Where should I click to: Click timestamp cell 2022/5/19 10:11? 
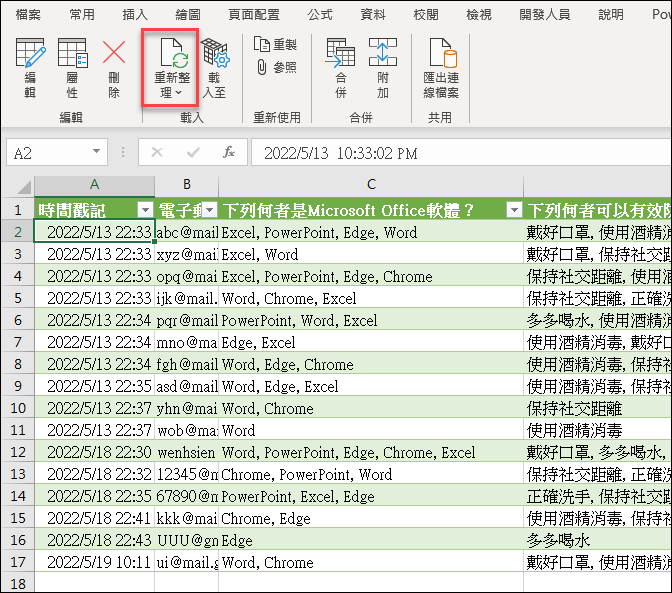click(94, 562)
